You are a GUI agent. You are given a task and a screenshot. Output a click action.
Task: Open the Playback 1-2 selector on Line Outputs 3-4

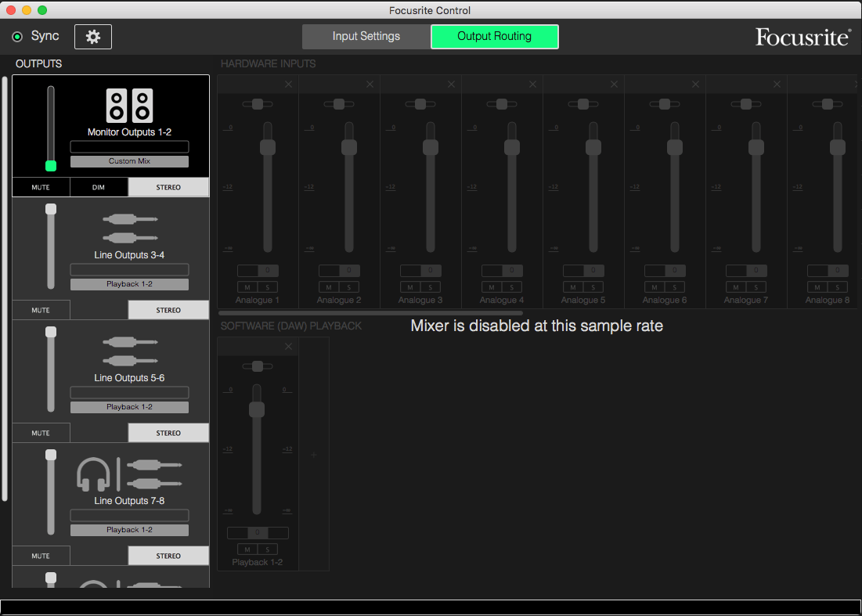point(128,284)
